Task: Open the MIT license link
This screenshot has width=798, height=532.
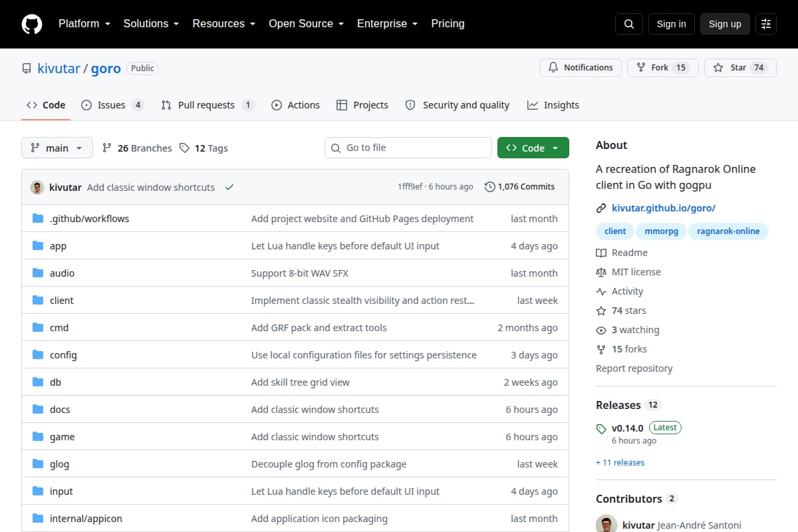Action: [x=628, y=272]
